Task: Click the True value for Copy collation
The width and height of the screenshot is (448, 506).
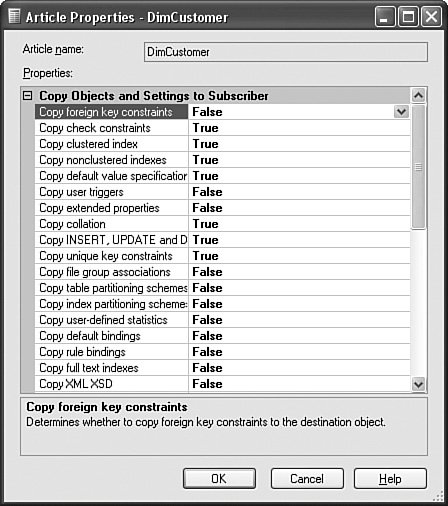Action: point(205,224)
